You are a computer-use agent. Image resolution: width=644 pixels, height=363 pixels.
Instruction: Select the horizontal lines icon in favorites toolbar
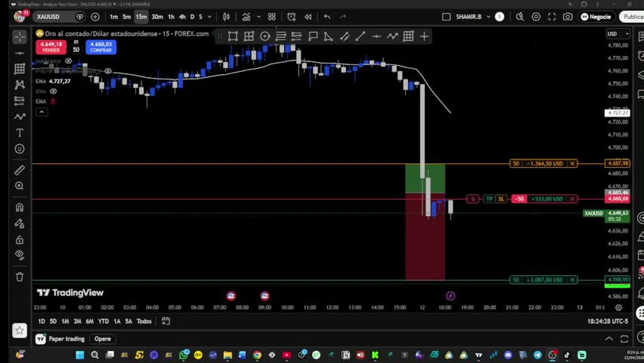(x=281, y=36)
